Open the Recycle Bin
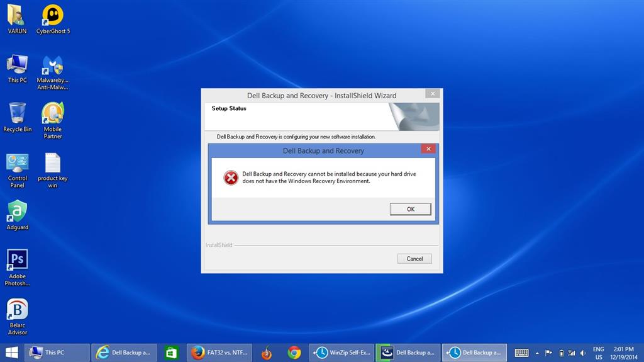 tap(17, 117)
